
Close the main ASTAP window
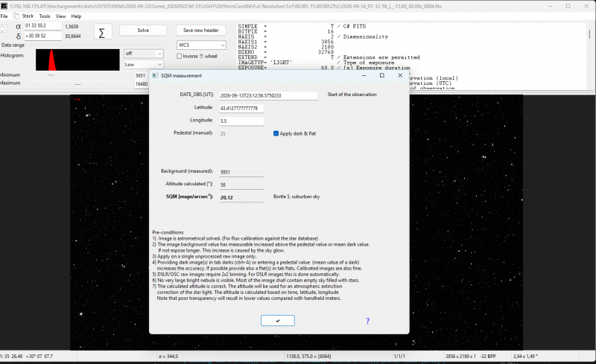point(586,6)
